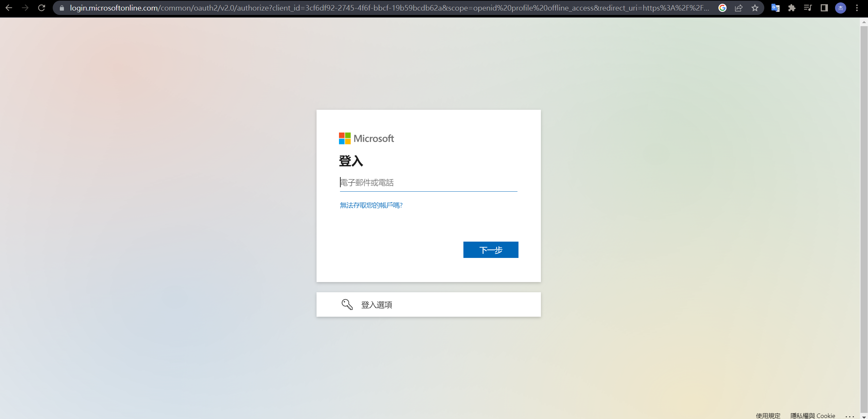This screenshot has height=419, width=868.
Task: Open the Chrome three-dot menu
Action: coord(857,7)
